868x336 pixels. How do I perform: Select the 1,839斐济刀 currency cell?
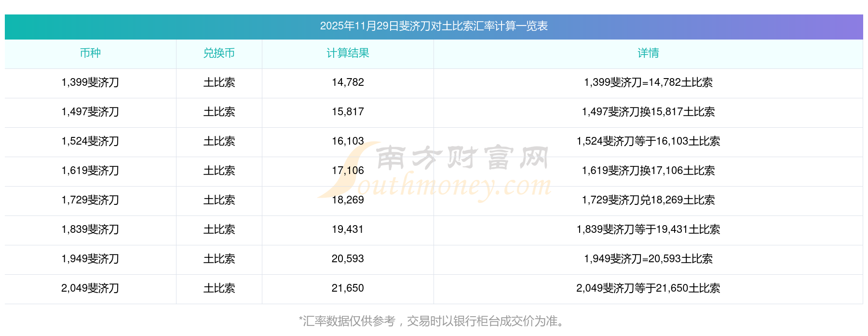(90, 229)
